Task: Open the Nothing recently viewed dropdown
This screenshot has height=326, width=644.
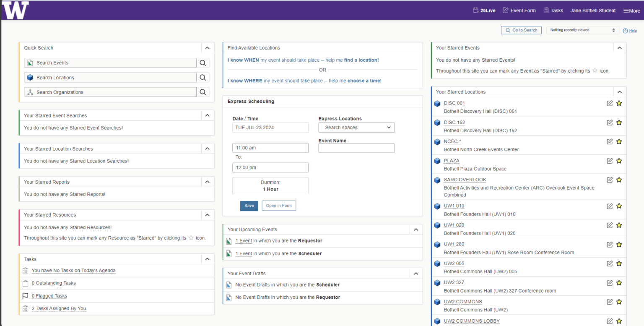Action: [x=583, y=30]
